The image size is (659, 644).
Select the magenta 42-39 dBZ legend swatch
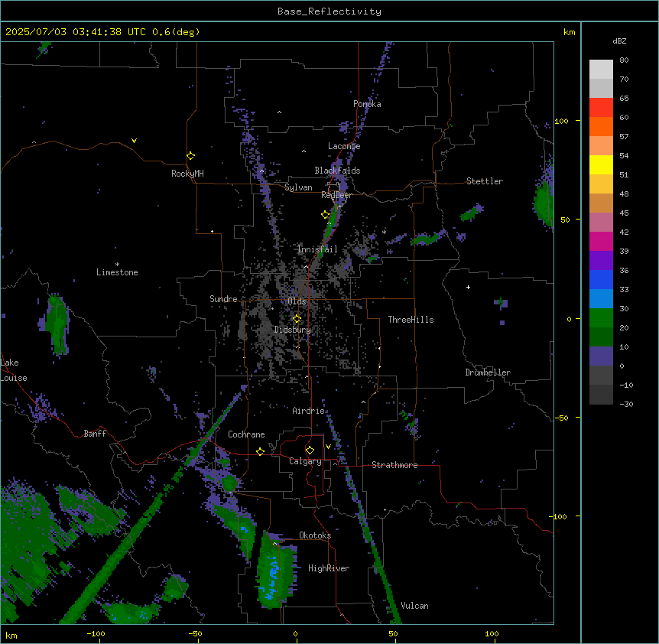pyautogui.click(x=601, y=242)
